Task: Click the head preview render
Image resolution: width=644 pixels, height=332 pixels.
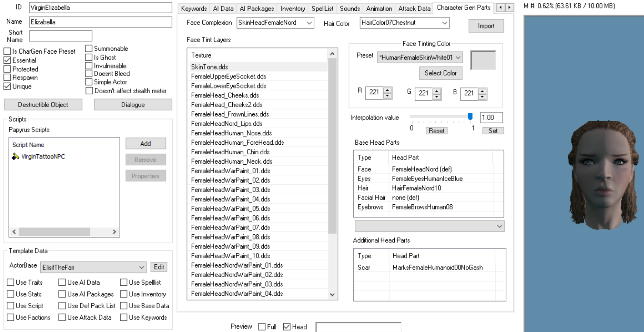Action: coord(603,175)
